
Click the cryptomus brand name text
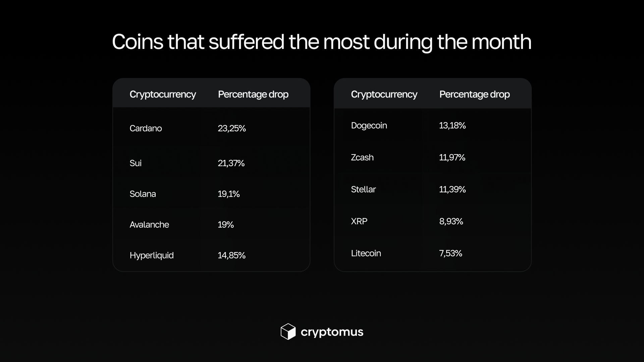click(332, 332)
